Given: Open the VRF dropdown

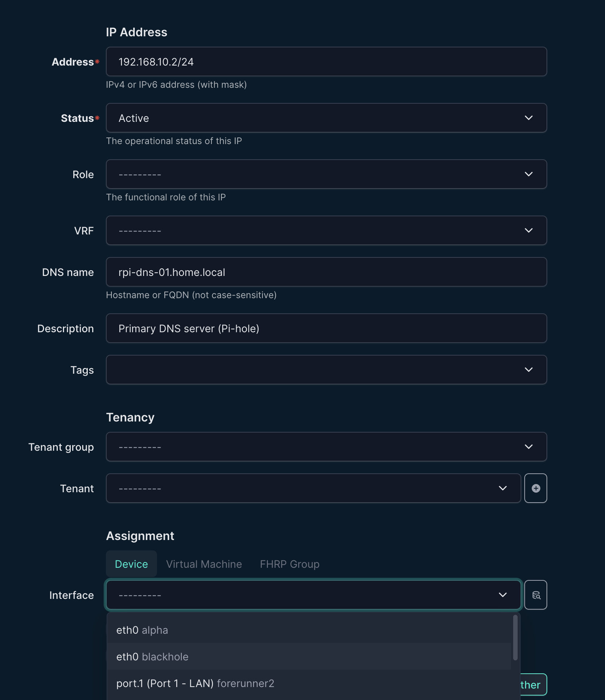Looking at the screenshot, I should (x=326, y=231).
